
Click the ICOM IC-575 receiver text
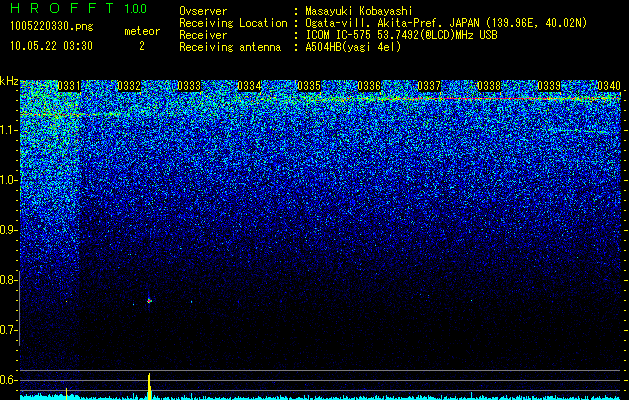tap(401, 35)
